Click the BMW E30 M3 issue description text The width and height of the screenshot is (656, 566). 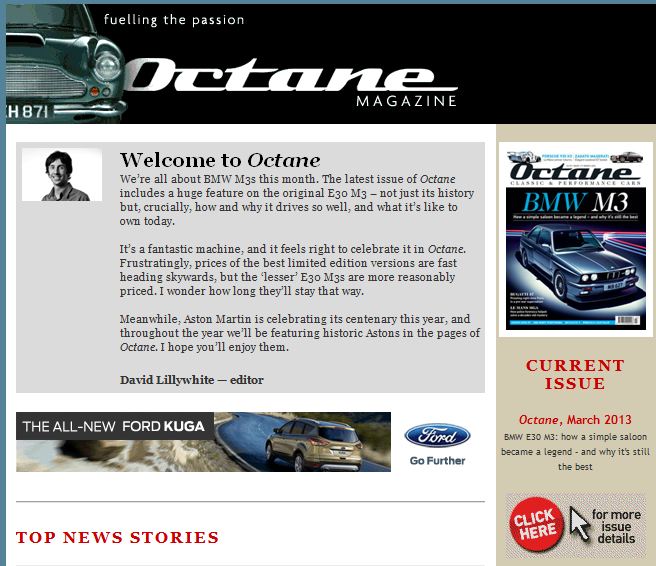click(x=575, y=452)
